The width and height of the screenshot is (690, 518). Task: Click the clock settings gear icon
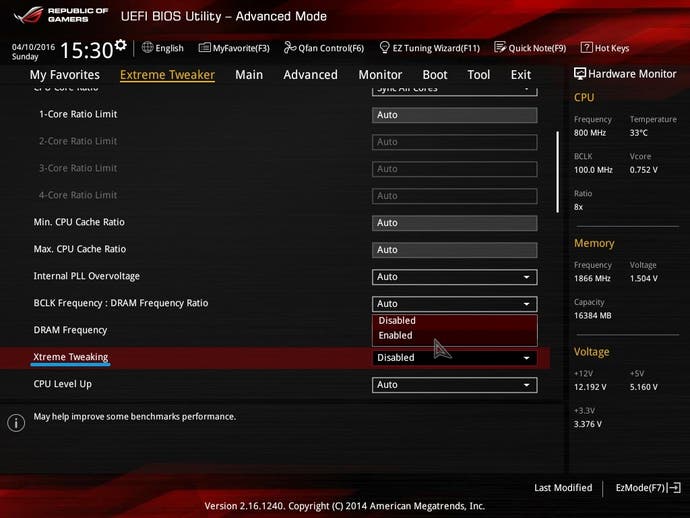(121, 45)
